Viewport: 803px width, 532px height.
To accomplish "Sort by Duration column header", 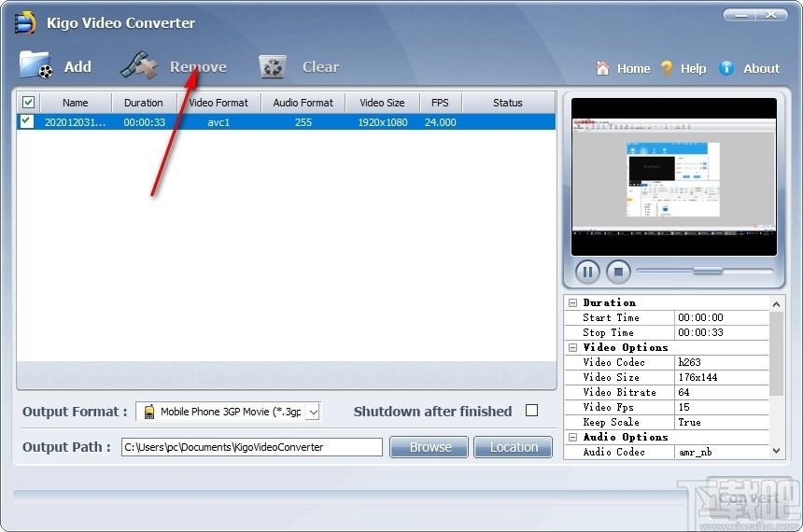I will (x=144, y=103).
